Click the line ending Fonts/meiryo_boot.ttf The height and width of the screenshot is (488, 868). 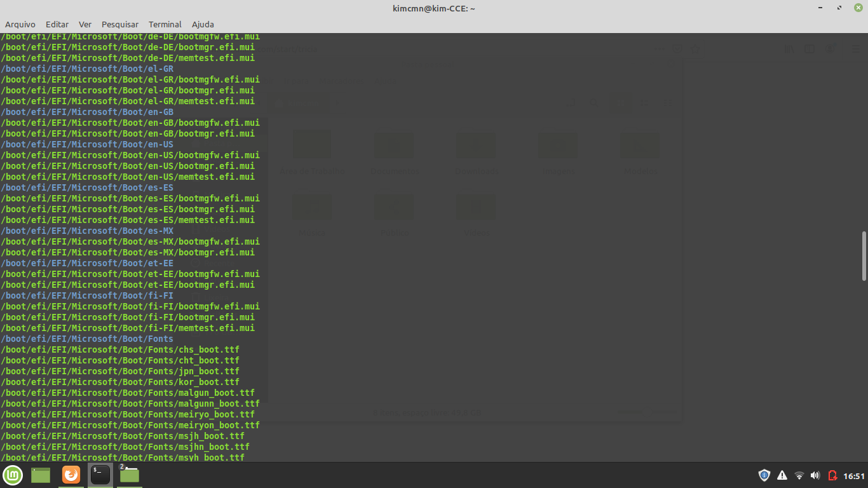click(128, 414)
